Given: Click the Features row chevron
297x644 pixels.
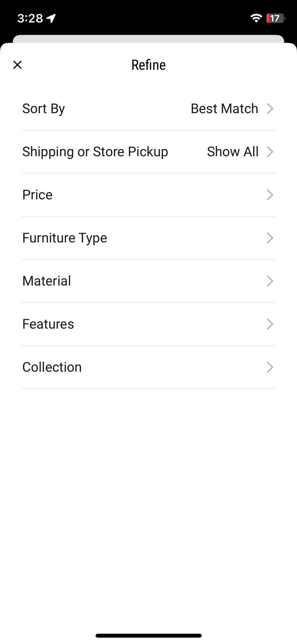Looking at the screenshot, I should (270, 324).
